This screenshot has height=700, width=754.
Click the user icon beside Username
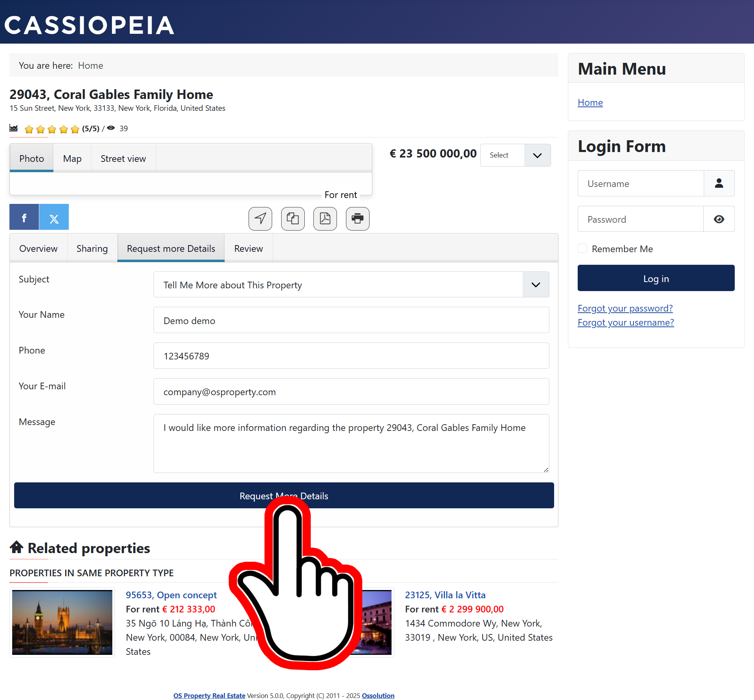point(719,183)
